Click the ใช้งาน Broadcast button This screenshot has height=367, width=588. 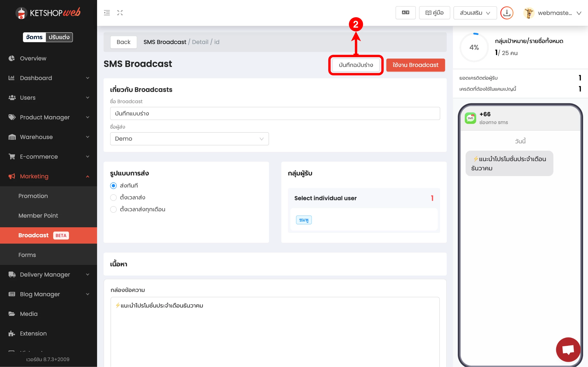coord(415,65)
